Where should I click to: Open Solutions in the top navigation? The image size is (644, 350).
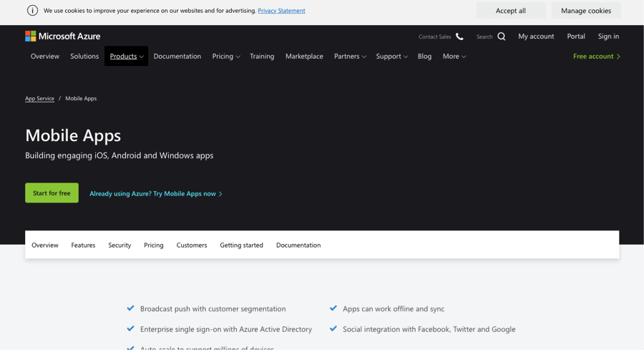[x=84, y=57]
